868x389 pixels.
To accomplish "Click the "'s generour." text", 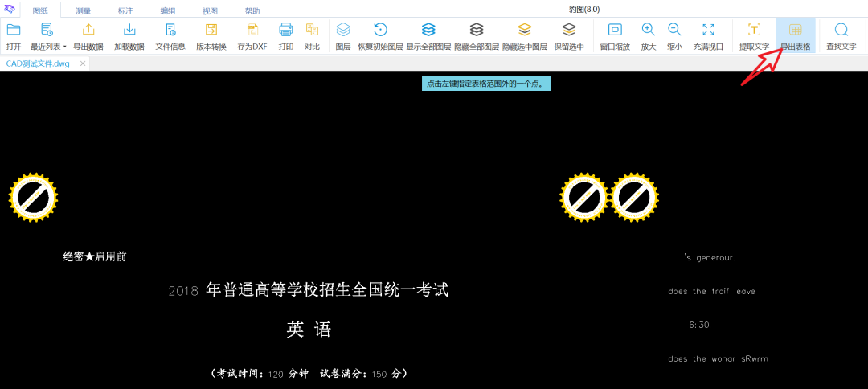I will click(709, 258).
